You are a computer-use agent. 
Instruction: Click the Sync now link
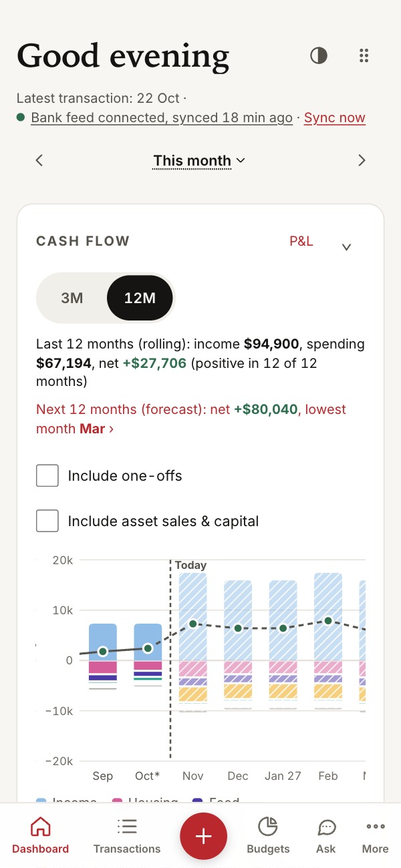[x=335, y=118]
